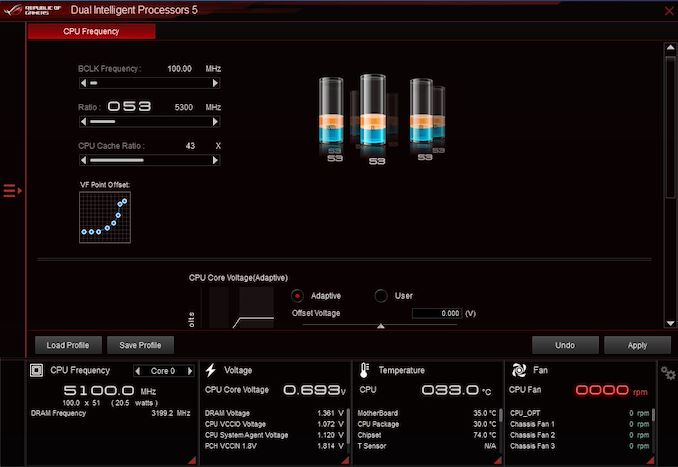Click the CPU Core Voltage 0.693 reading
The height and width of the screenshot is (467, 678).
point(314,390)
